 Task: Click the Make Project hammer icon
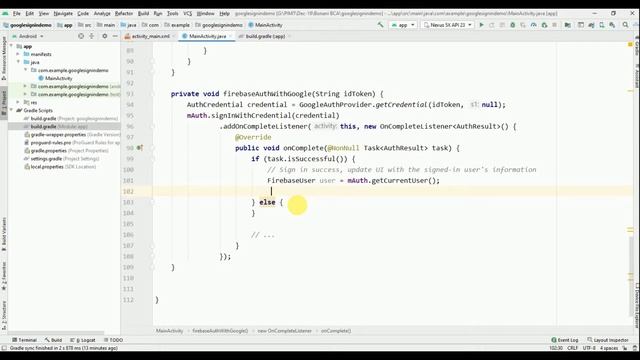(380, 25)
